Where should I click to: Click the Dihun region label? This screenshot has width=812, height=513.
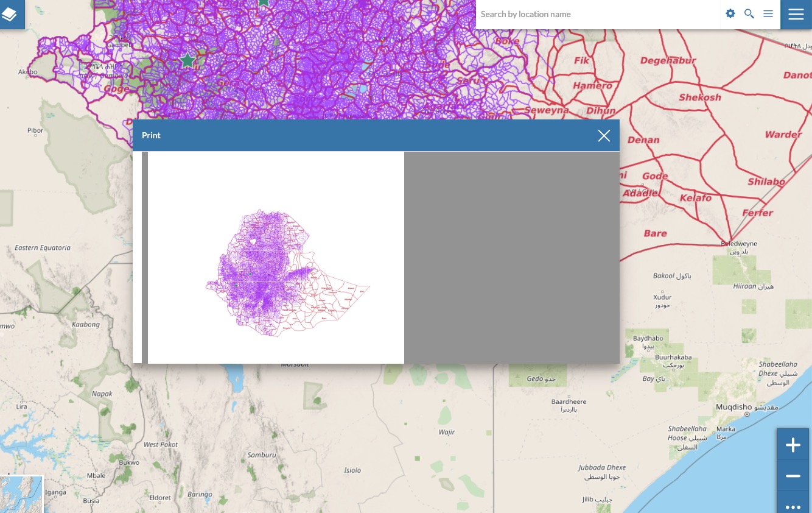(x=601, y=111)
